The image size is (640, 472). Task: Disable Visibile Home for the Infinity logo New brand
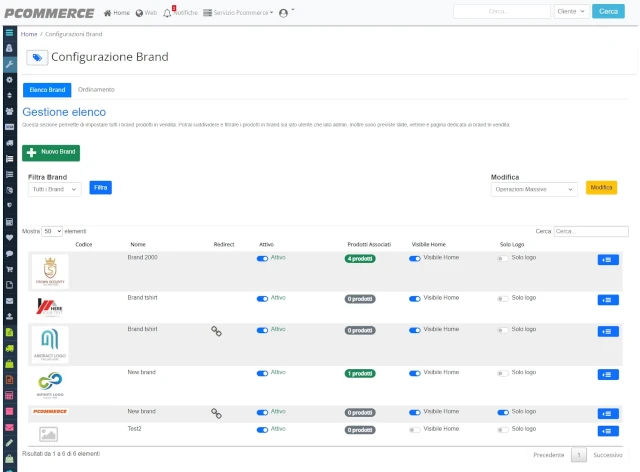point(415,373)
